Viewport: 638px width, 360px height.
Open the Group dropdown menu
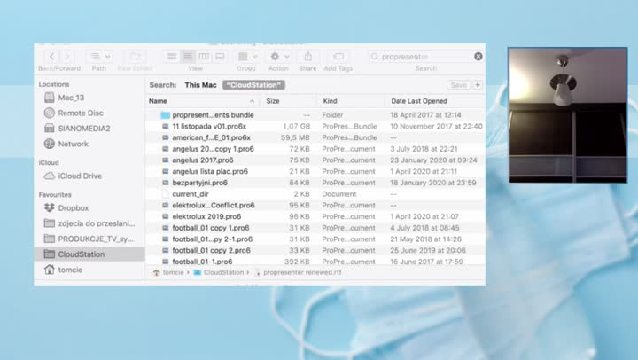coord(247,56)
